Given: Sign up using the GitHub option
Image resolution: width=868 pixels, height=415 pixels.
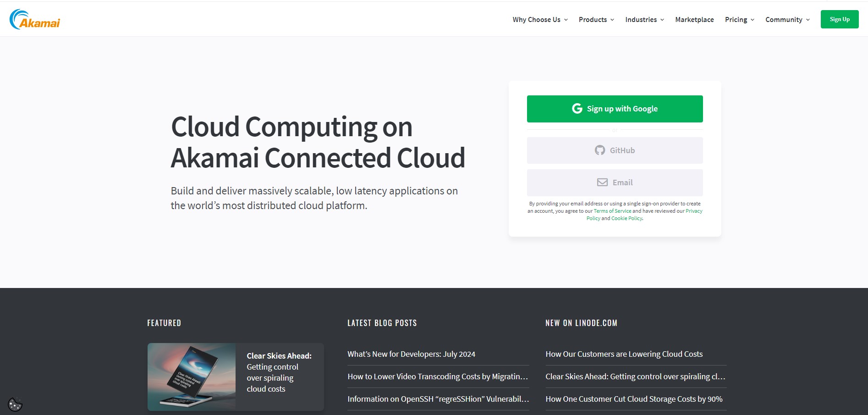Looking at the screenshot, I should coord(615,150).
